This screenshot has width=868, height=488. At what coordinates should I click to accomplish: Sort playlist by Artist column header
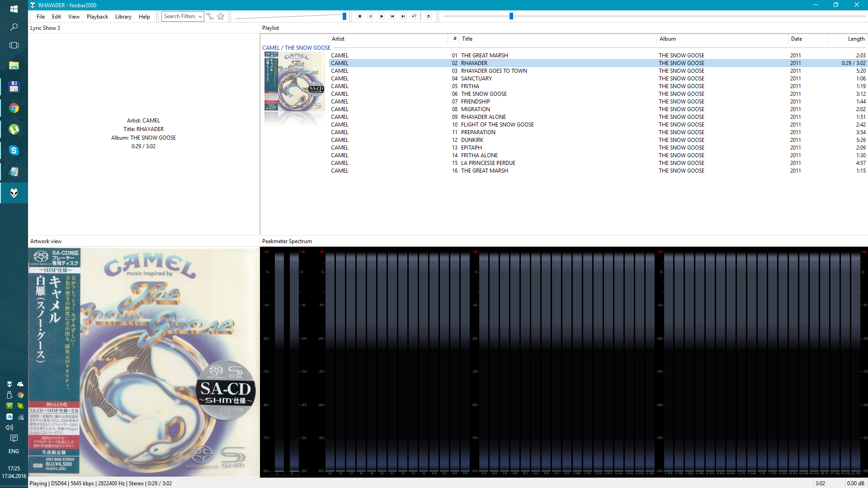pos(388,39)
